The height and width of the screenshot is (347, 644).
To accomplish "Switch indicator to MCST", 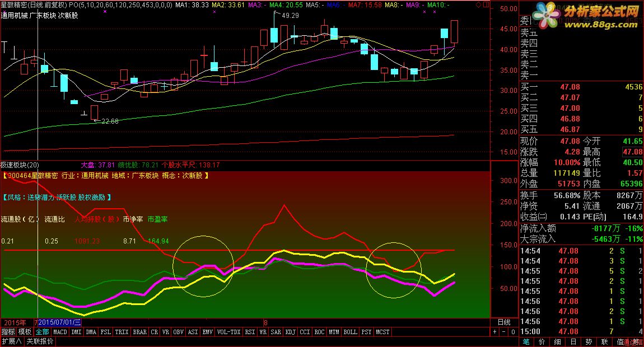I will point(382,332).
